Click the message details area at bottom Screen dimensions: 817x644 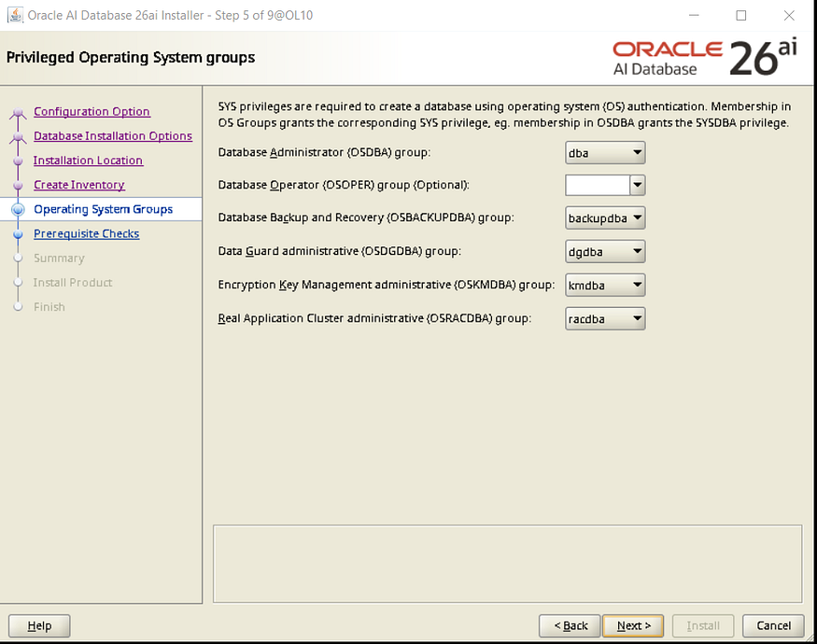click(x=508, y=564)
